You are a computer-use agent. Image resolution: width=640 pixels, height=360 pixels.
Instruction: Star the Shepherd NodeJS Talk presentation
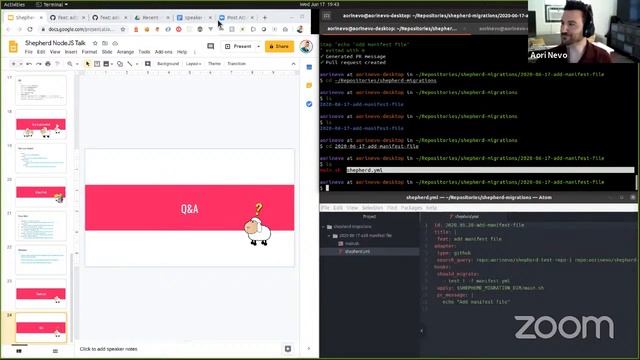(x=95, y=43)
